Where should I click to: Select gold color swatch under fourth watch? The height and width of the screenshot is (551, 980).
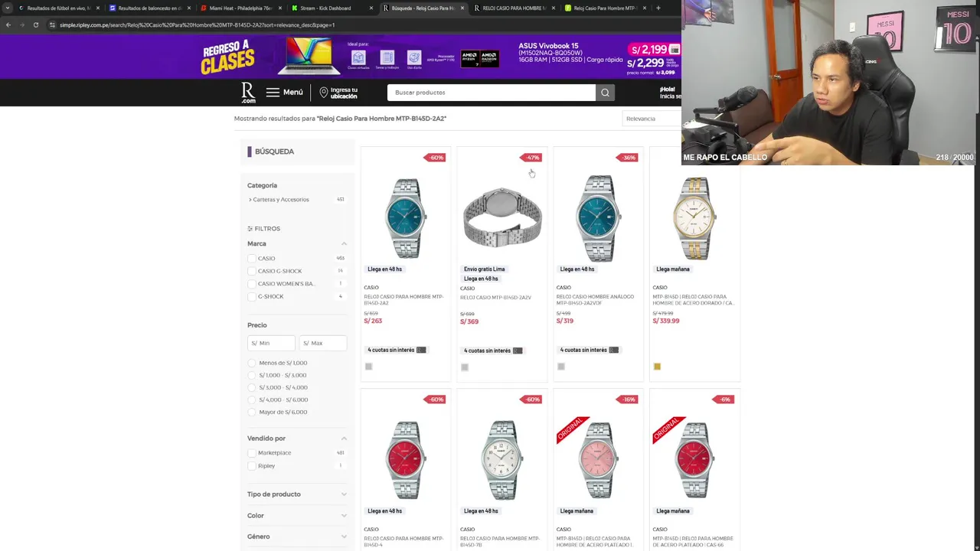(x=657, y=367)
